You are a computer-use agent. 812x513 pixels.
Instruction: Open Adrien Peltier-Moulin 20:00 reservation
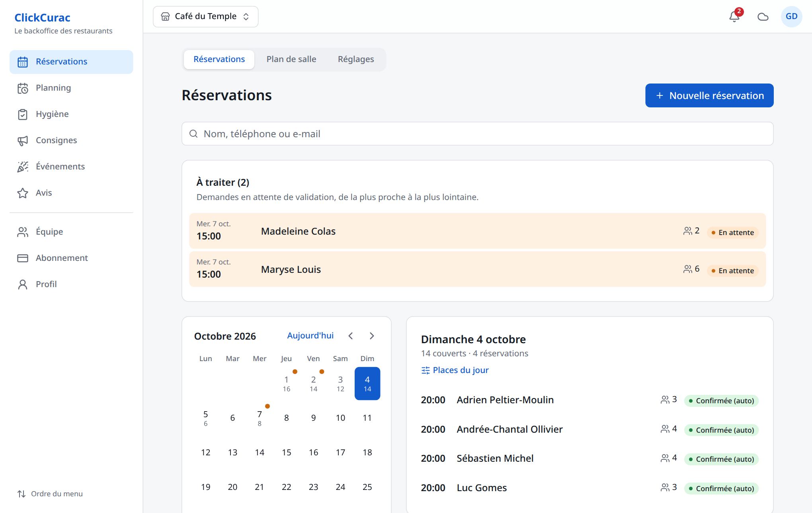[x=589, y=400]
